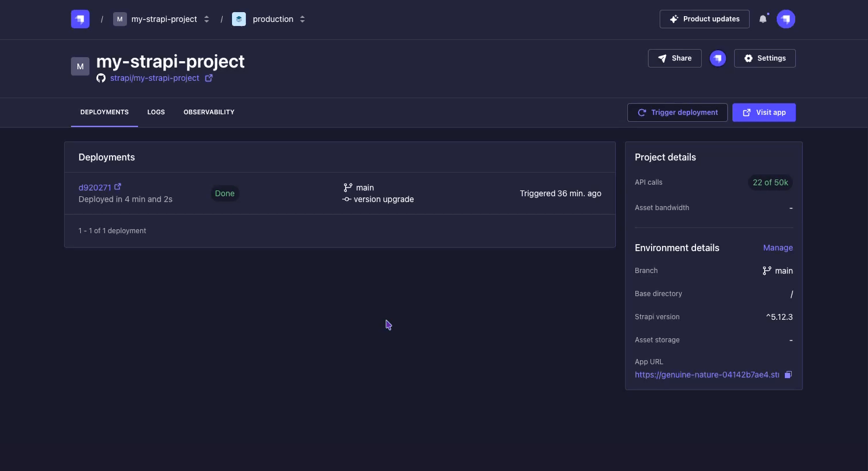Switch to the Logs tab
The image size is (868, 471).
pyautogui.click(x=156, y=112)
